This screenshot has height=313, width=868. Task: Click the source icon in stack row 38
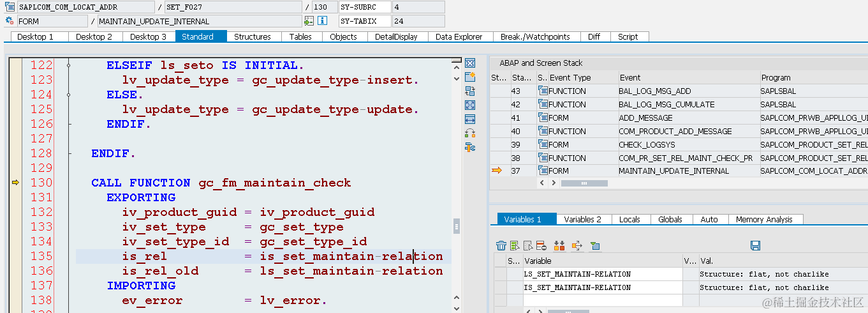tap(543, 158)
